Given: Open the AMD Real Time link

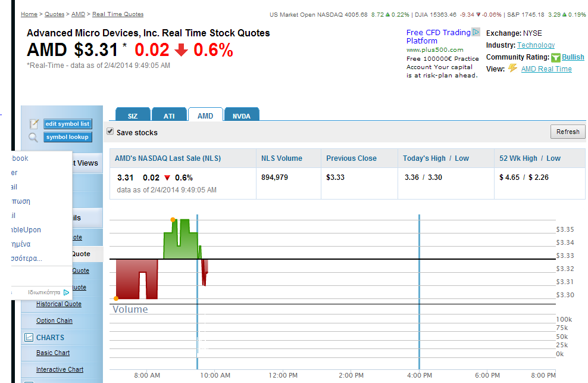Looking at the screenshot, I should pos(546,69).
